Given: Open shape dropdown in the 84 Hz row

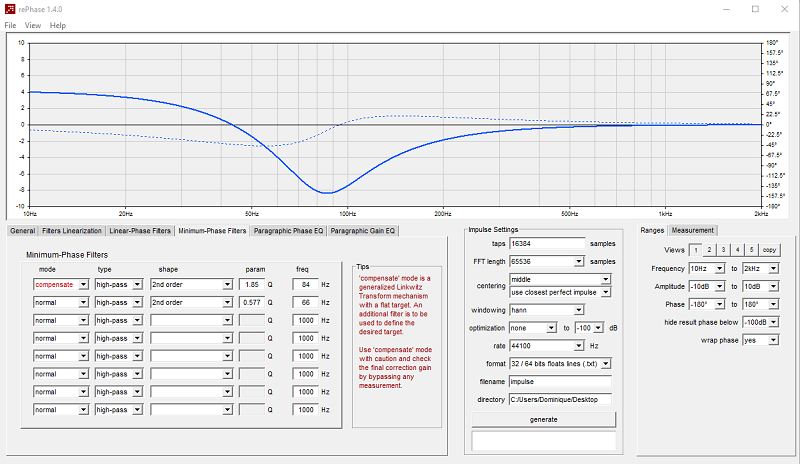Looking at the screenshot, I should [191, 284].
